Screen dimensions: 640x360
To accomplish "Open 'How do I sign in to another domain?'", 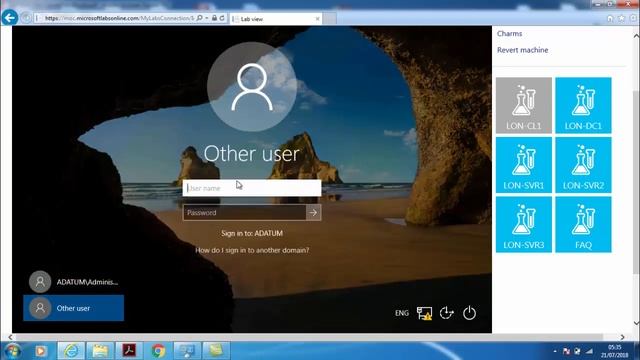I will (252, 250).
